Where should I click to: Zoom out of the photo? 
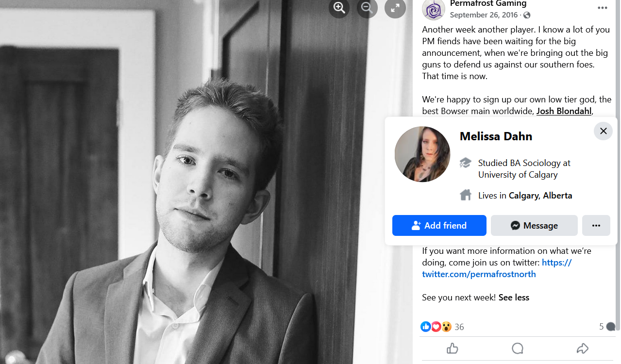click(367, 8)
